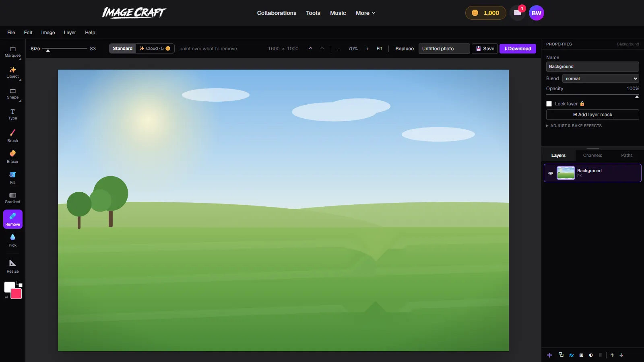Click Add layer mask button

(592, 115)
